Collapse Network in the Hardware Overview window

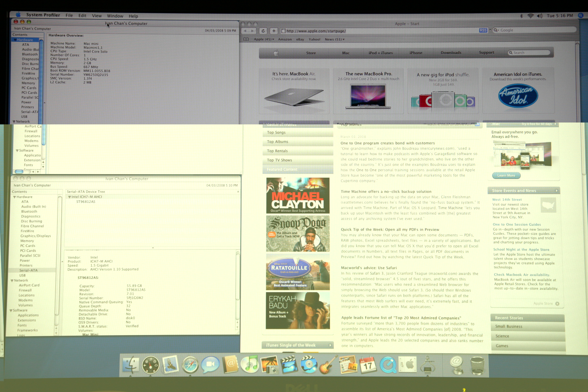pyautogui.click(x=14, y=122)
